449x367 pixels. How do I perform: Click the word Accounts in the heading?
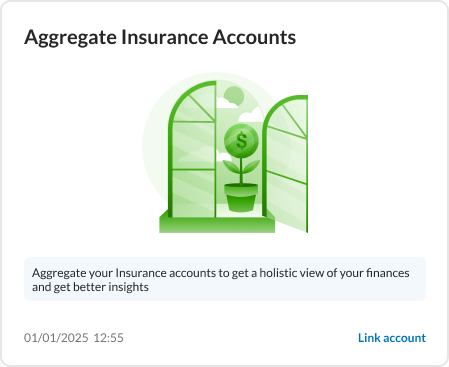tap(254, 37)
